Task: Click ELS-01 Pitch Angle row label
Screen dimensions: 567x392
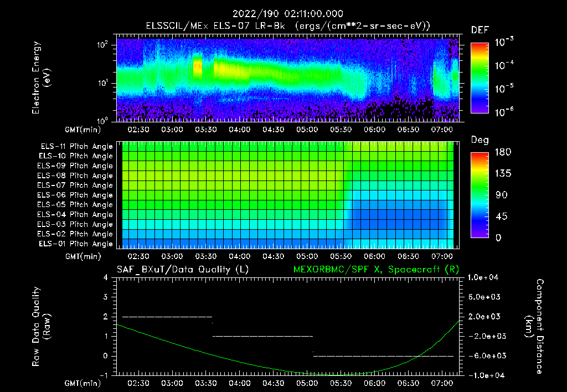Action: (75, 244)
